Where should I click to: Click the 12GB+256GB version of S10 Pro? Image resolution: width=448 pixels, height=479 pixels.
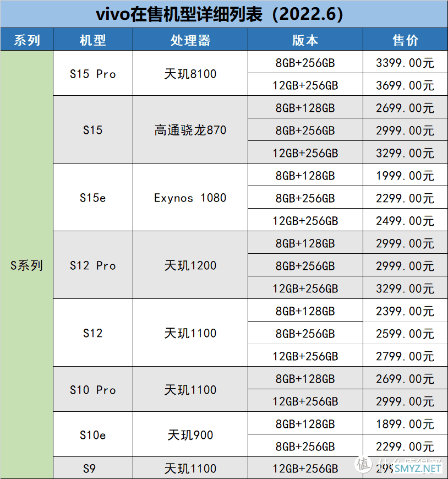click(305, 401)
